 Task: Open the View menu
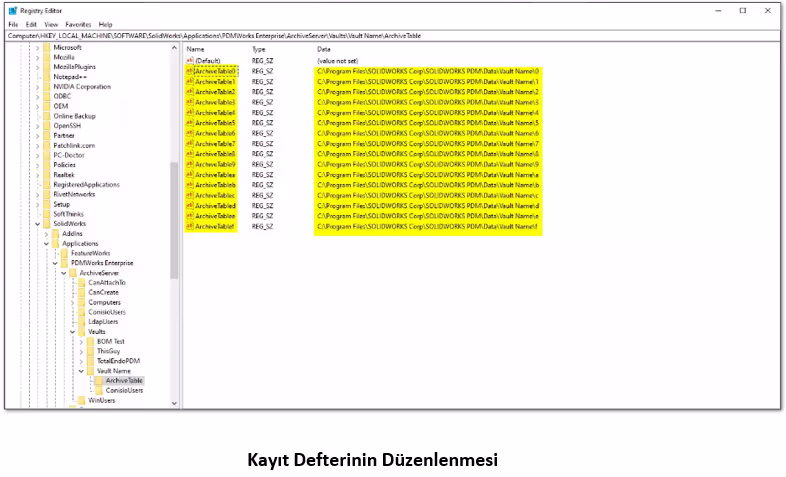click(51, 24)
